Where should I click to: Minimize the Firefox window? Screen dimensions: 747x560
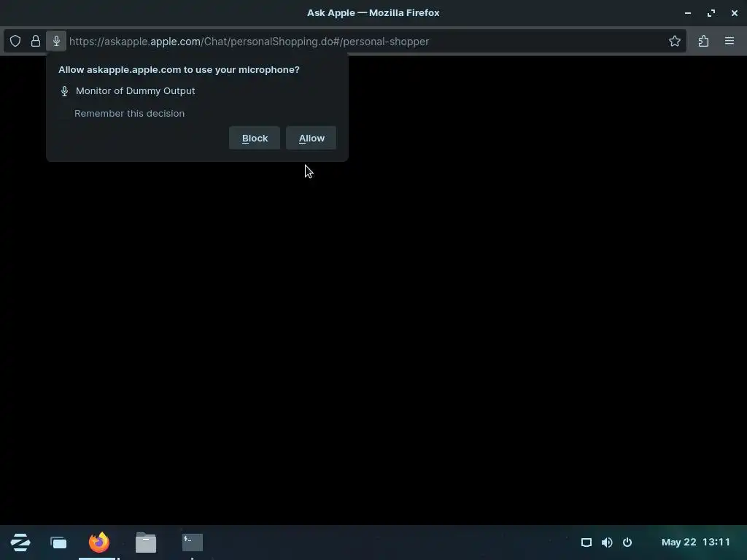point(687,13)
